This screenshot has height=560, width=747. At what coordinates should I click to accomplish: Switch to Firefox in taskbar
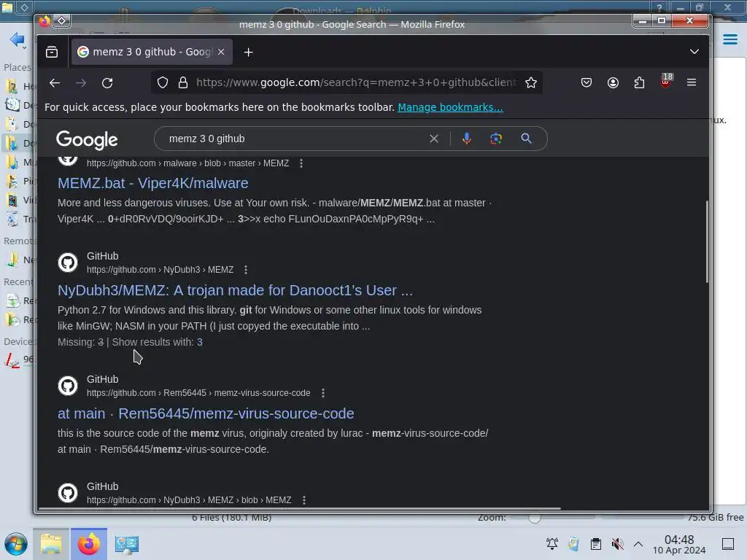coord(89,544)
